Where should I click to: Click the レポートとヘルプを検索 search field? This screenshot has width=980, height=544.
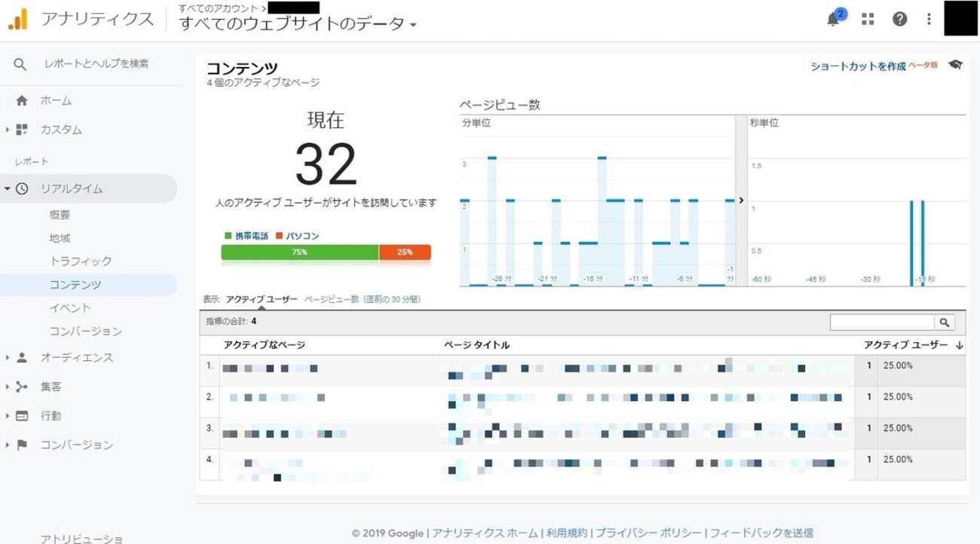pyautogui.click(x=96, y=65)
